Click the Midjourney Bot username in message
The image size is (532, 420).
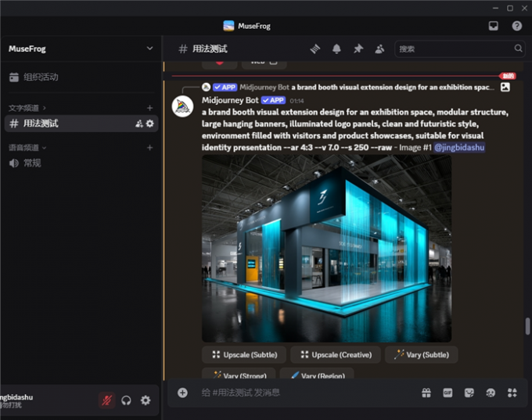(x=230, y=100)
